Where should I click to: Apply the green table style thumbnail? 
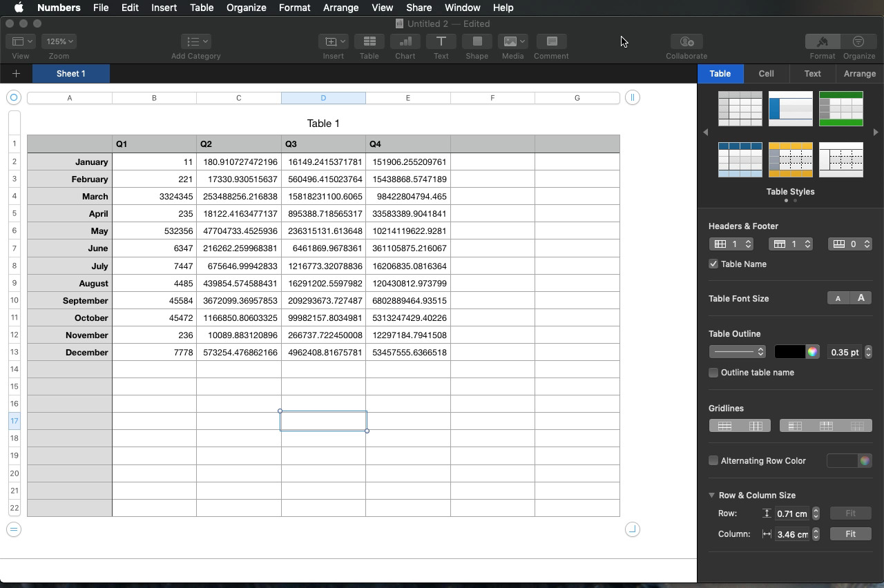pyautogui.click(x=840, y=108)
